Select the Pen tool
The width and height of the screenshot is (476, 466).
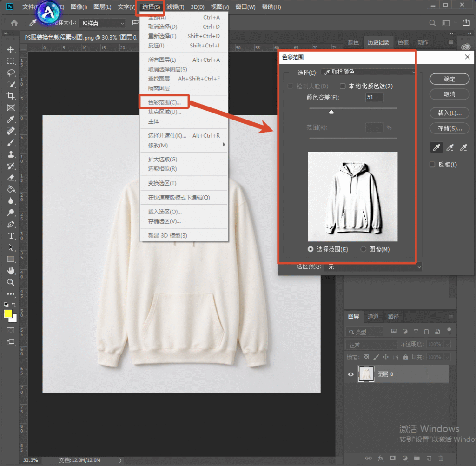pyautogui.click(x=11, y=224)
